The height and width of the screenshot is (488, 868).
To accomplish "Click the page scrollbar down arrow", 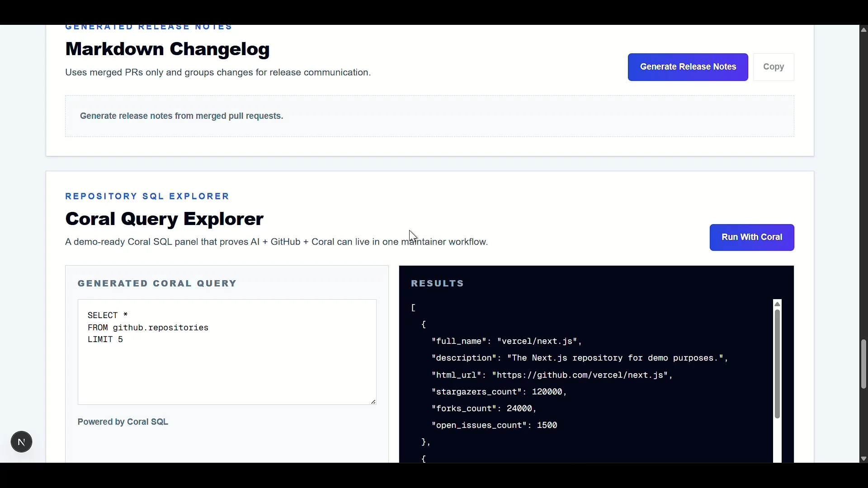I will click(863, 459).
